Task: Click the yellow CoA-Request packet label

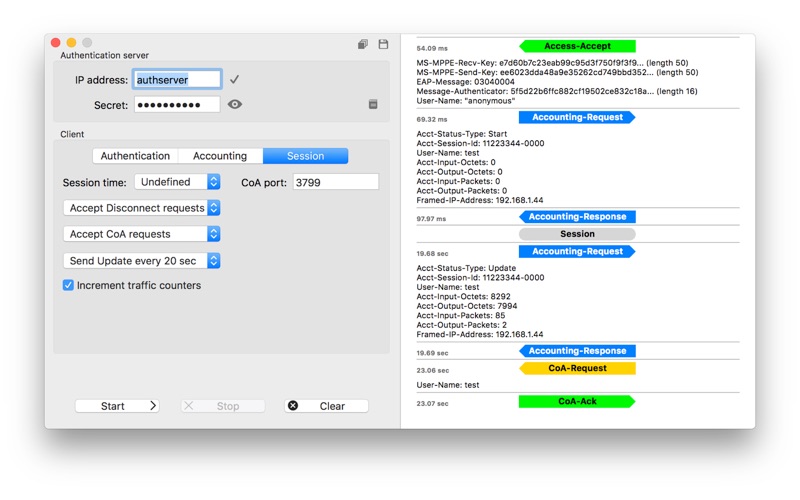Action: 577,368
